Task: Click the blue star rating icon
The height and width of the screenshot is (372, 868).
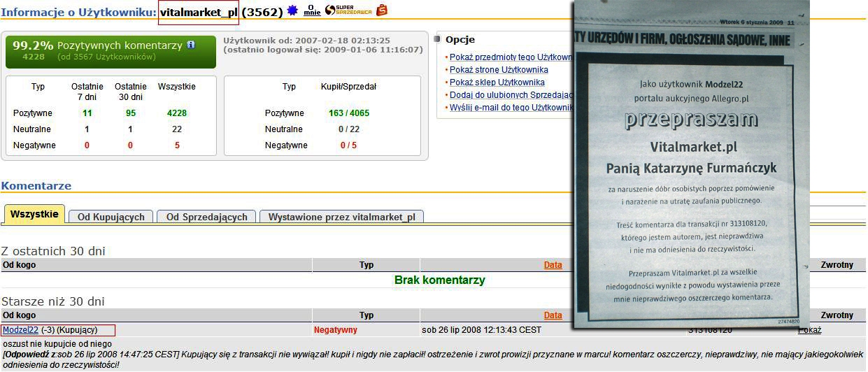Action: pos(293,10)
